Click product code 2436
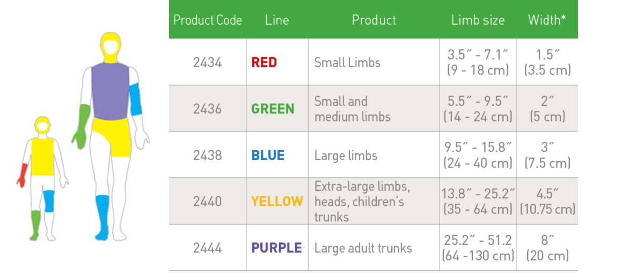The height and width of the screenshot is (273, 644). [x=207, y=109]
